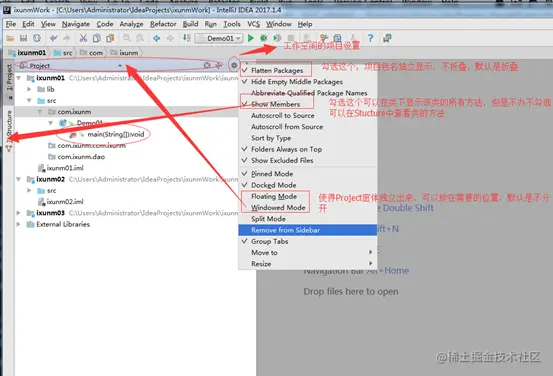Click the scissors Cut icon in the toolbar

83,38
